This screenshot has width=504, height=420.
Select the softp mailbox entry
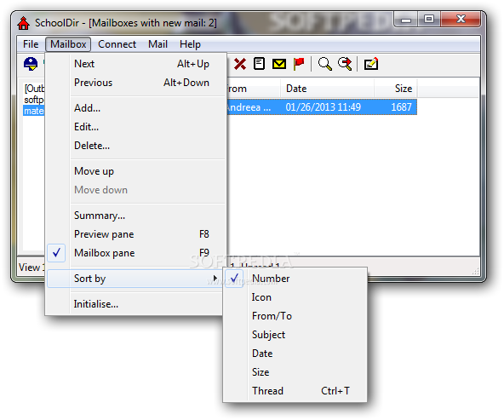click(34, 100)
